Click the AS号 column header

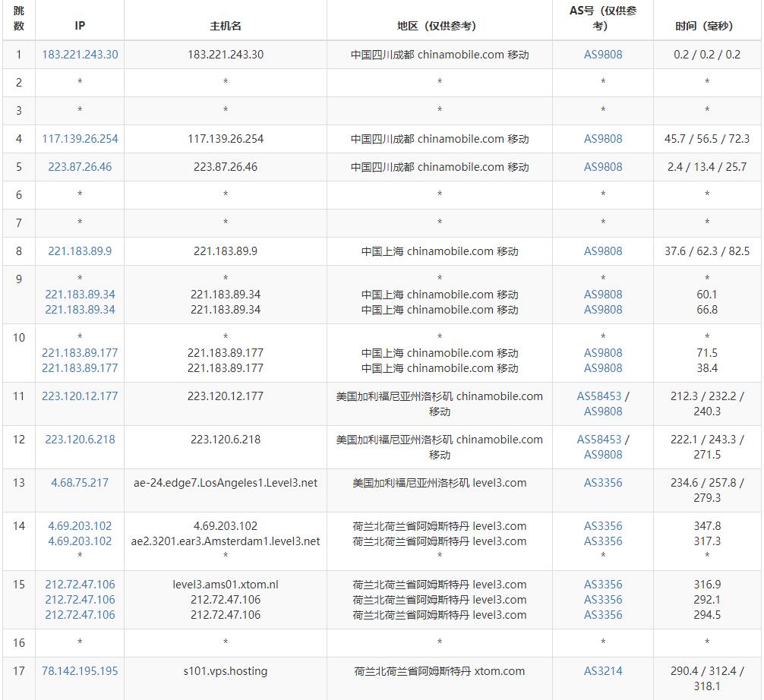click(603, 18)
